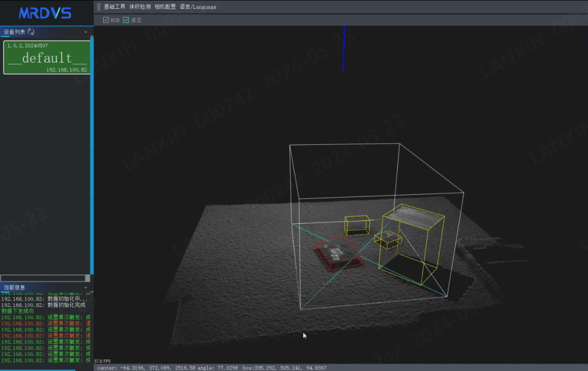Click the refresh icon beside 设备列表
Screen dimensions: 588x371
[x=31, y=32]
